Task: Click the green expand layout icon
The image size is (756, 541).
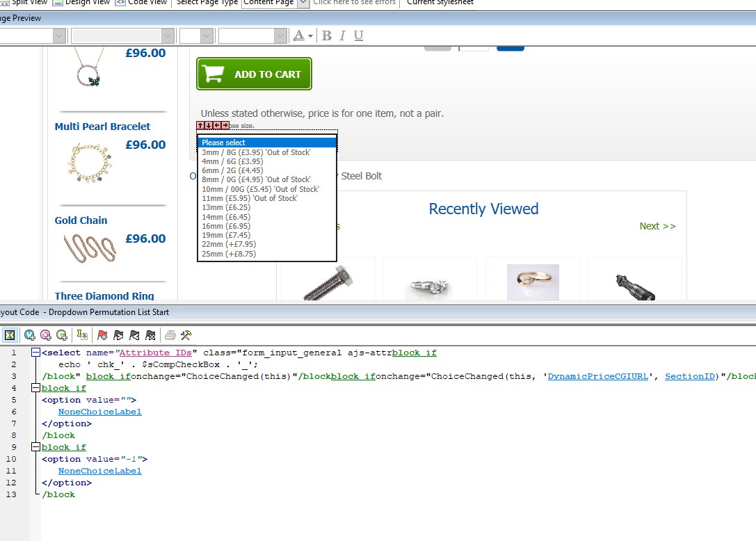Action: click(10, 335)
